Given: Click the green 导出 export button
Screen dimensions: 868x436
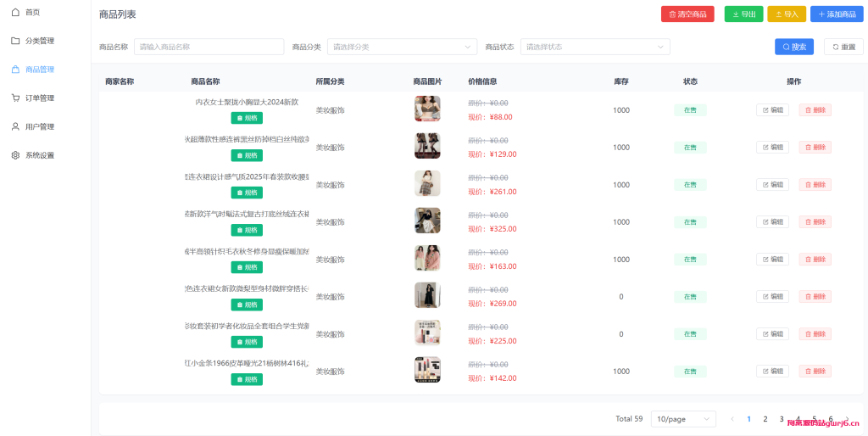Looking at the screenshot, I should click(x=743, y=14).
